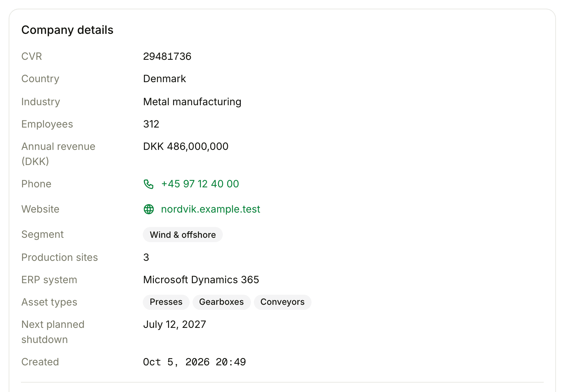
Task: Click the Created field label
Action: pos(40,362)
